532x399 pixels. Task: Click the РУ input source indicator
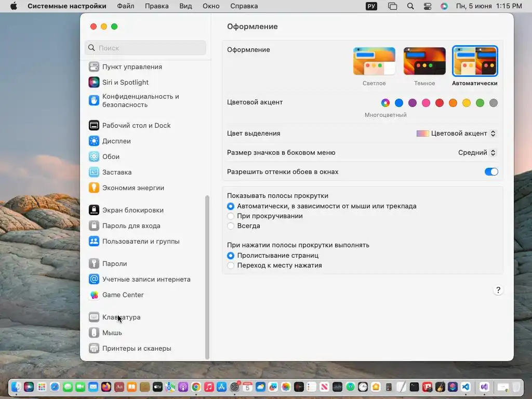point(371,6)
